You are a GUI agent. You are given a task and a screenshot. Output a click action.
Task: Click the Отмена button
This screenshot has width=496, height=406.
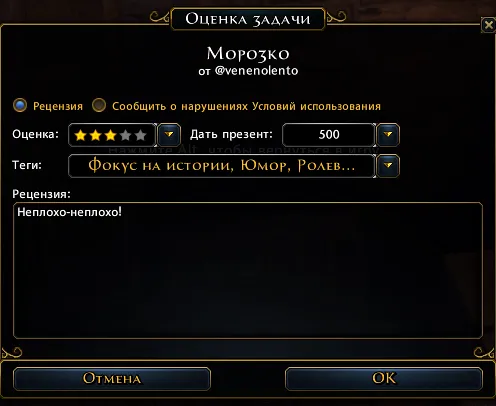click(x=112, y=379)
